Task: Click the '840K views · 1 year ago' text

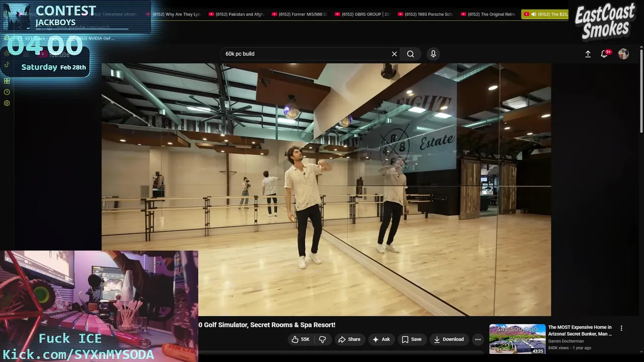Action: 570,348
